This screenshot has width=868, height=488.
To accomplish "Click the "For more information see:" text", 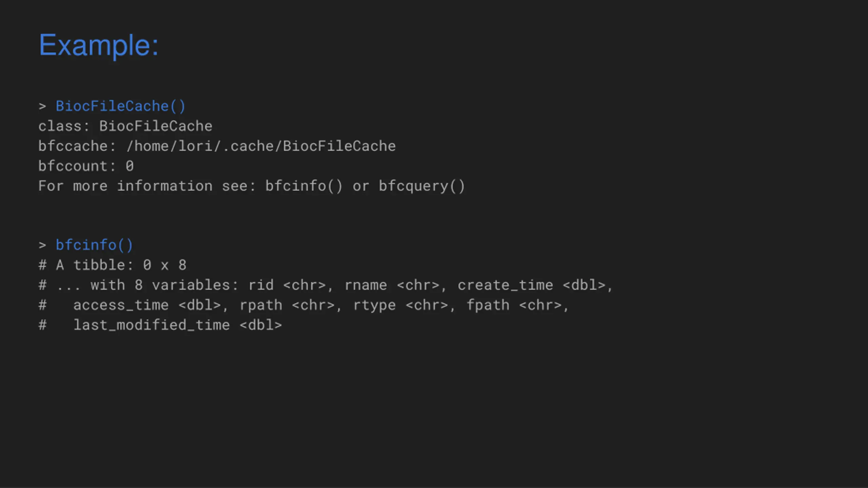I will [147, 186].
